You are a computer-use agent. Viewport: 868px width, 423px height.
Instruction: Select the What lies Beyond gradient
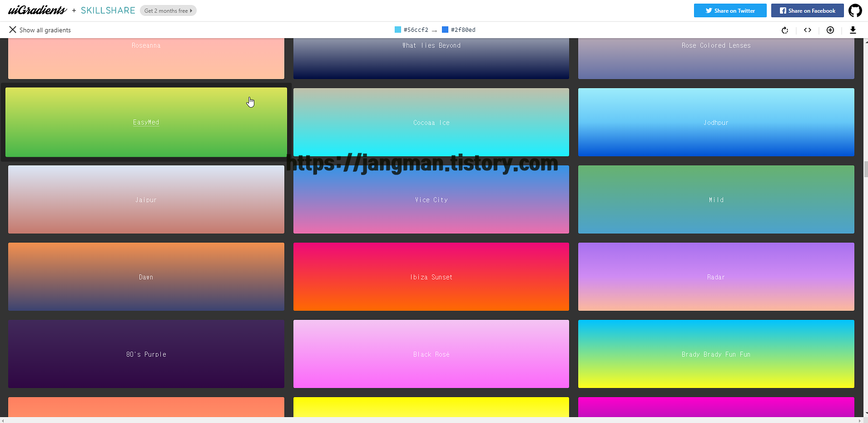tap(431, 58)
